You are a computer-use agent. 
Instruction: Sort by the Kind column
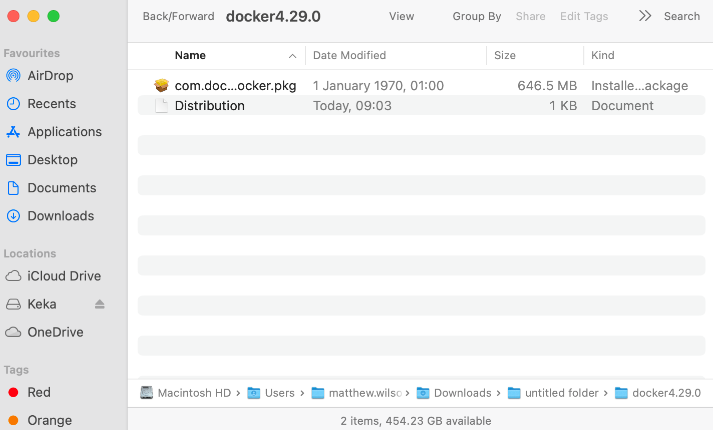click(x=603, y=55)
